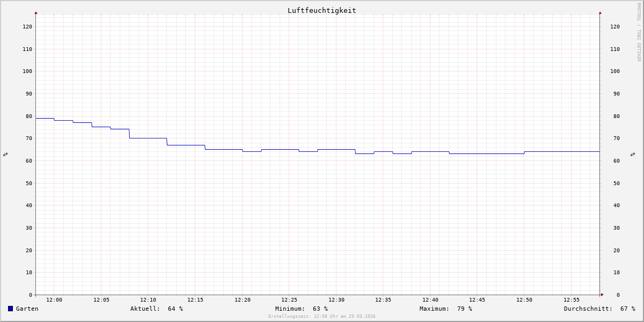This screenshot has height=322, width=644.
Task: Click the 70 label on the left axis
Action: coord(29,138)
